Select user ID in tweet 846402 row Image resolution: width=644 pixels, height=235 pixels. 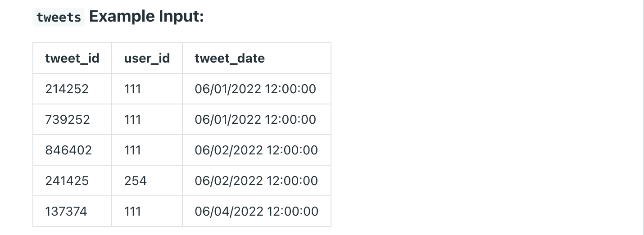[x=133, y=150]
